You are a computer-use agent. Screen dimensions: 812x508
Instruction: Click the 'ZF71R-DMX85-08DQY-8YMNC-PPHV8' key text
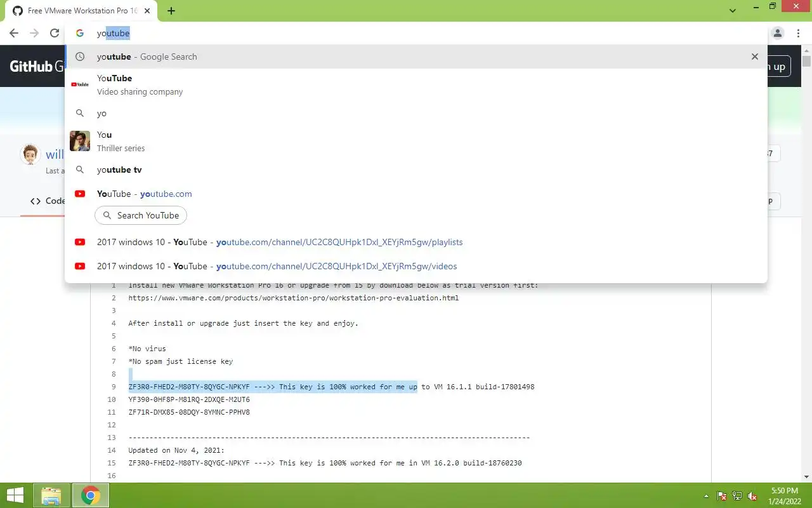[189, 412]
